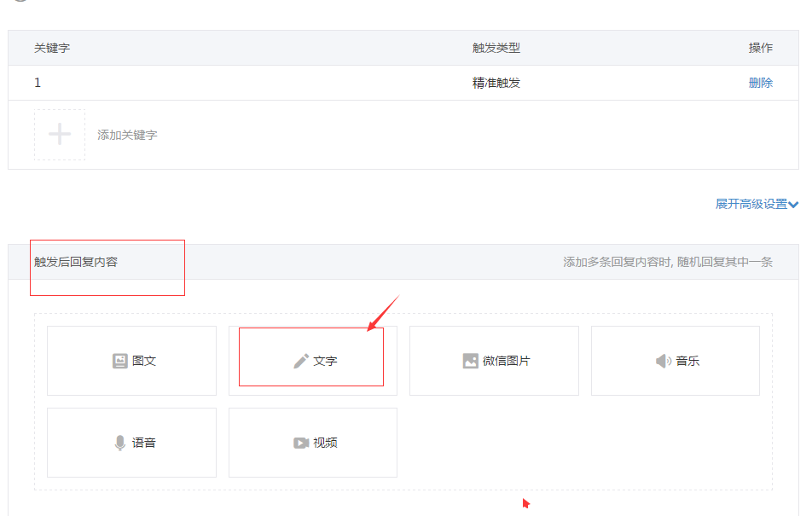Image resolution: width=812 pixels, height=516 pixels.
Task: Click the 微信图片 label text
Action: [x=506, y=361]
